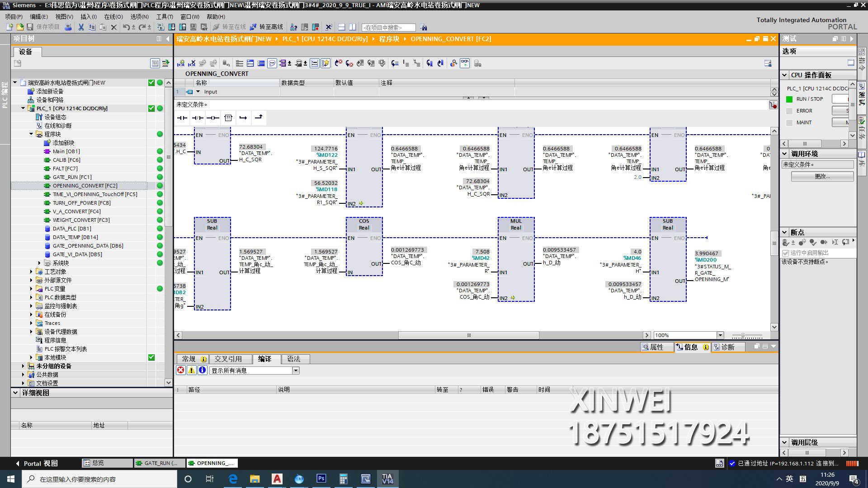Open the 100% zoom level dropdown

tap(720, 335)
